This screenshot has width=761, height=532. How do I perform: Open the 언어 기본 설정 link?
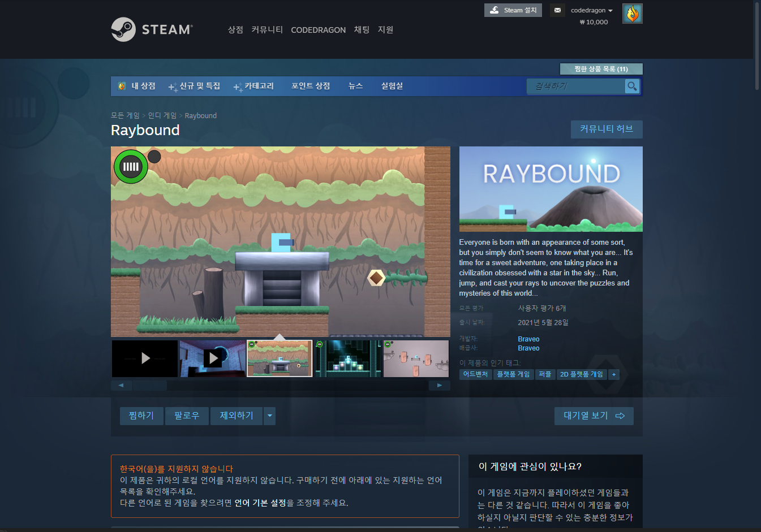point(260,503)
